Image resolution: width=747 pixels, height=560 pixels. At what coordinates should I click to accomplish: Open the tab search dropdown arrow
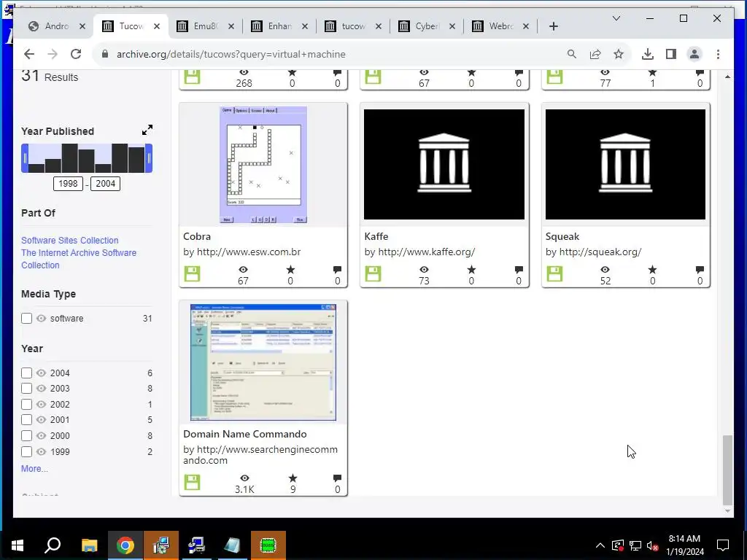click(616, 18)
